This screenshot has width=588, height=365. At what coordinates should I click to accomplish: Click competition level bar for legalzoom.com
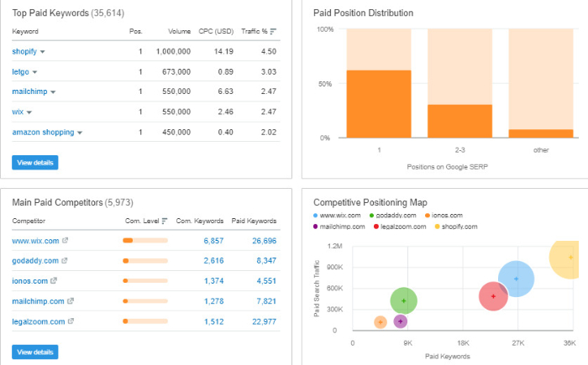coord(145,321)
